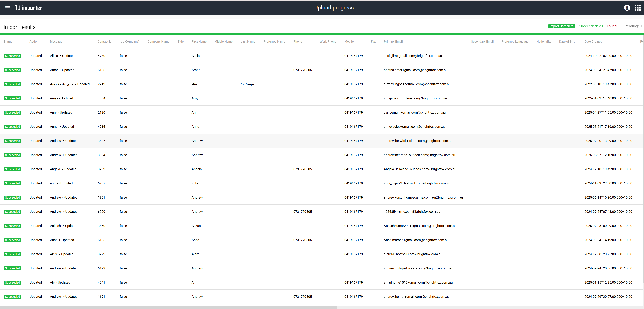Click the green import progress bar
644x309 pixels.
pos(322,34)
